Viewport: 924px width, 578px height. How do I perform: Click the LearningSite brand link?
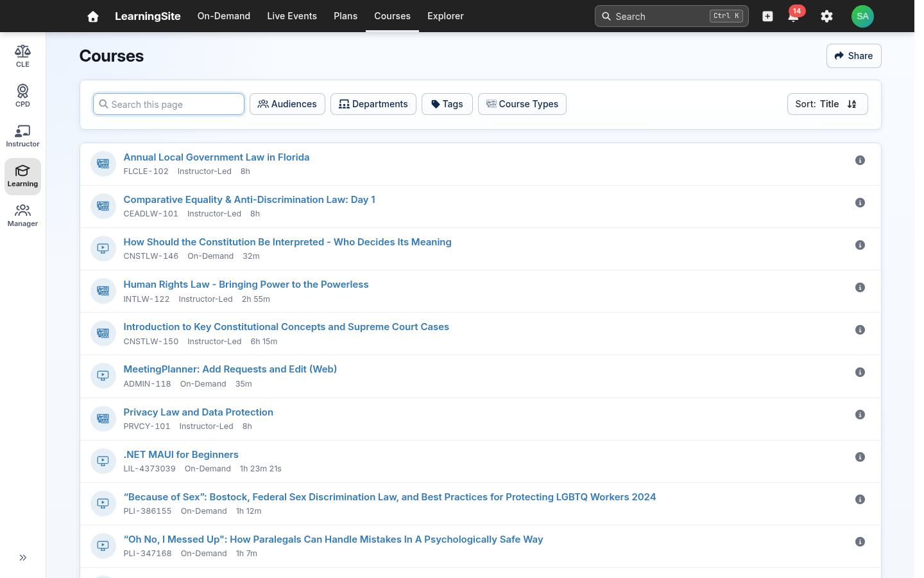(x=148, y=16)
